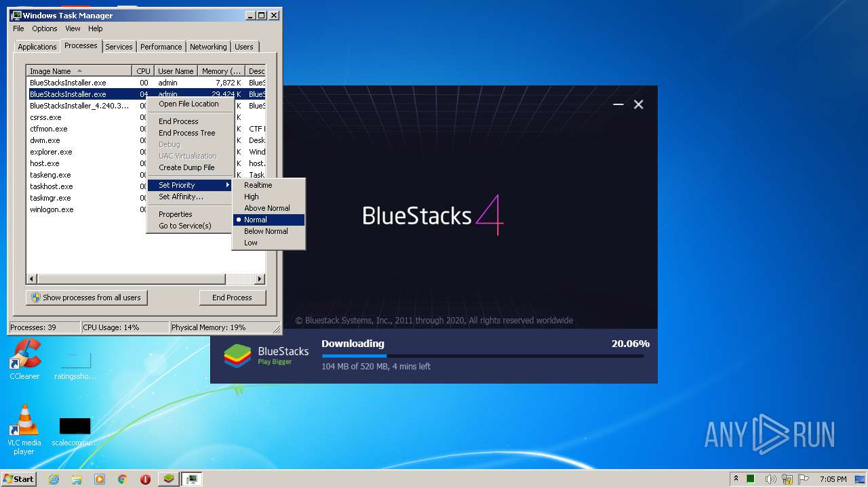Set priority to Below Normal

(269, 231)
